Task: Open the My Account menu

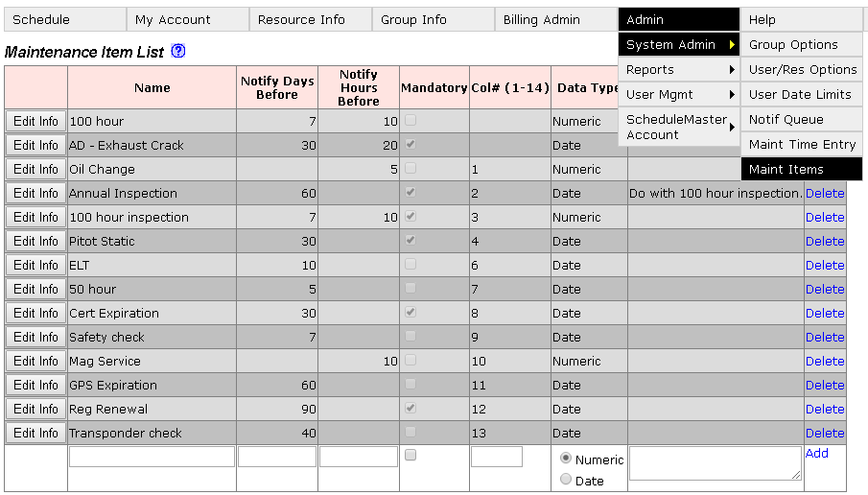Action: (188, 19)
